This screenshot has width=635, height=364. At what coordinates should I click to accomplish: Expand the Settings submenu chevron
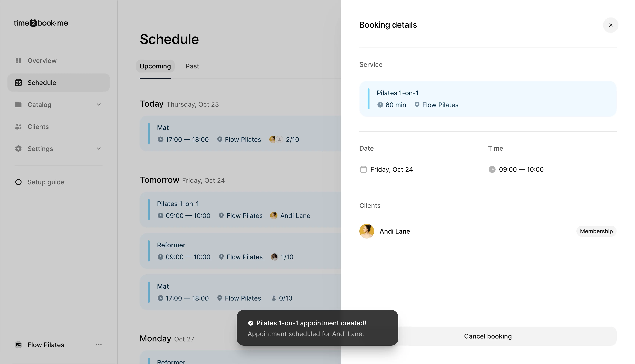(x=99, y=148)
